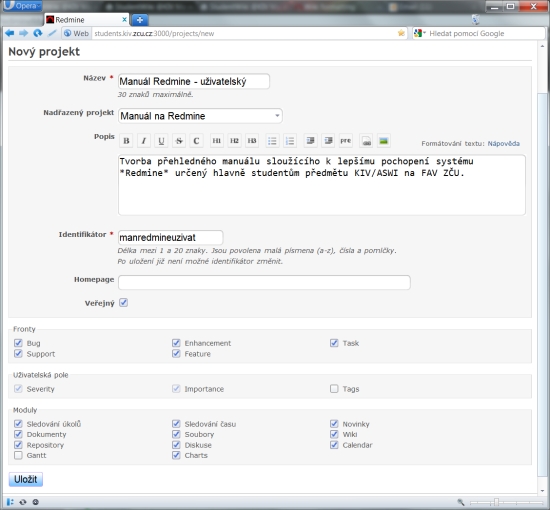The image size is (550, 510).
Task: Open the Nadřazený projekt dropdown
Action: pyautogui.click(x=200, y=116)
